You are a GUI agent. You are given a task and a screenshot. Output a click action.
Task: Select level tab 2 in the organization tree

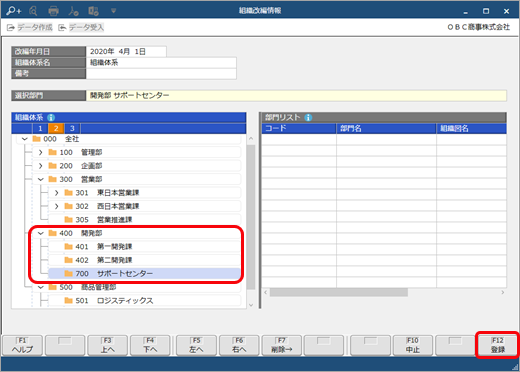[56, 128]
